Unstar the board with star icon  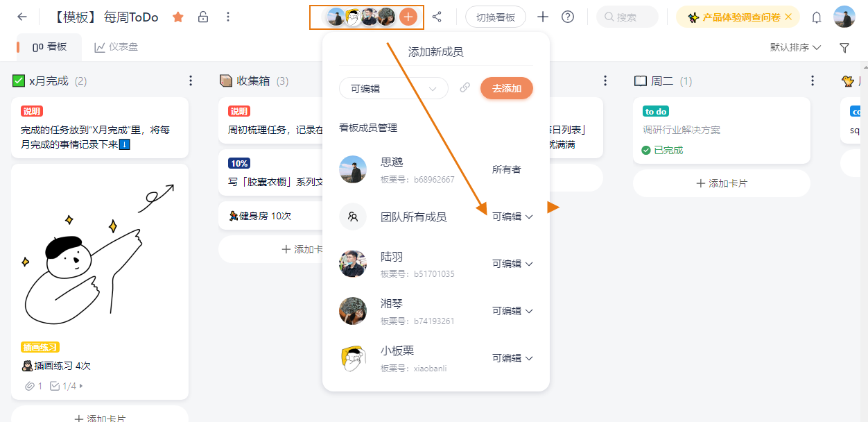coord(178,17)
